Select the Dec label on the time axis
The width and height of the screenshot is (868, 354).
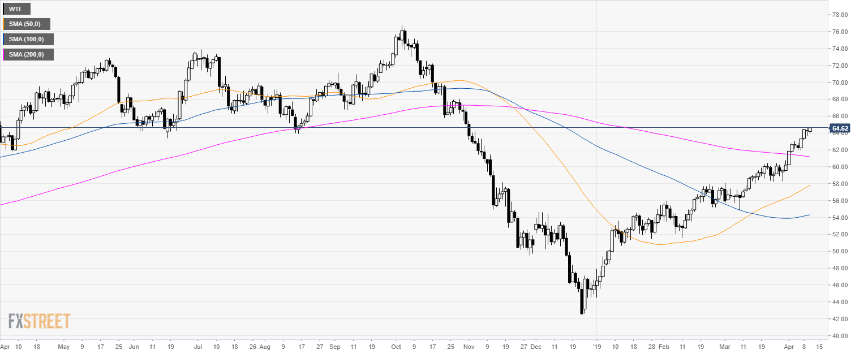point(536,345)
